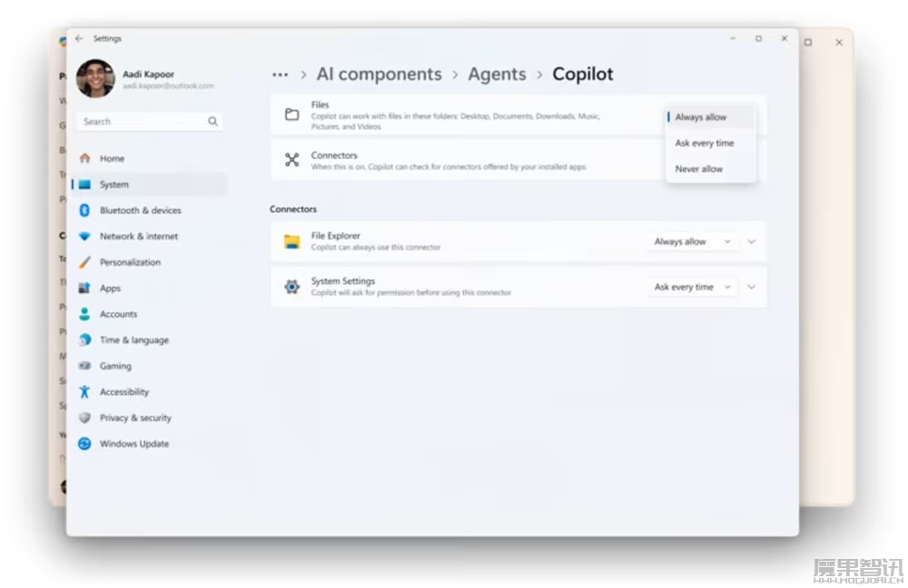908x588 pixels.
Task: Pick 'Always allow' option in the popup
Action: tap(701, 117)
